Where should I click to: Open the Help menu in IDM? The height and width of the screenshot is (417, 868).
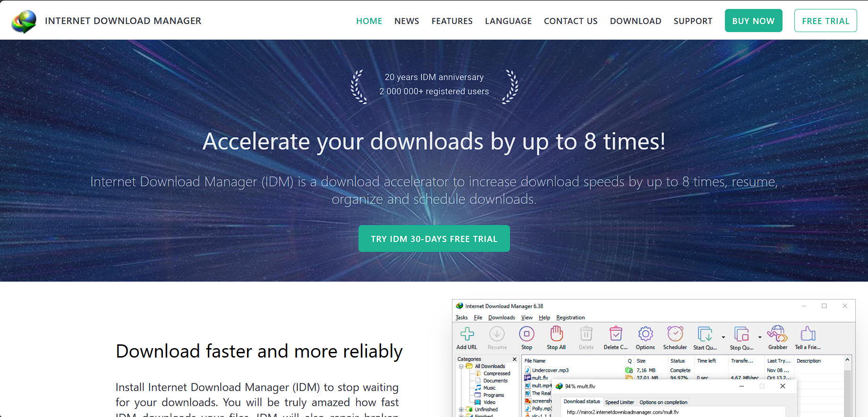point(545,317)
